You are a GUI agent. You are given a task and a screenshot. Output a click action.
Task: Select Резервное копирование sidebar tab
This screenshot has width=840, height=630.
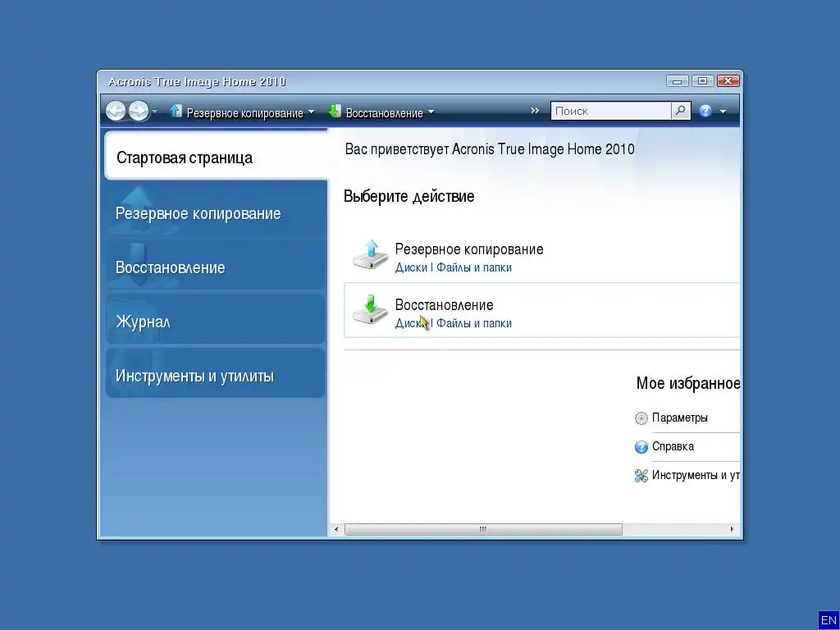(216, 211)
